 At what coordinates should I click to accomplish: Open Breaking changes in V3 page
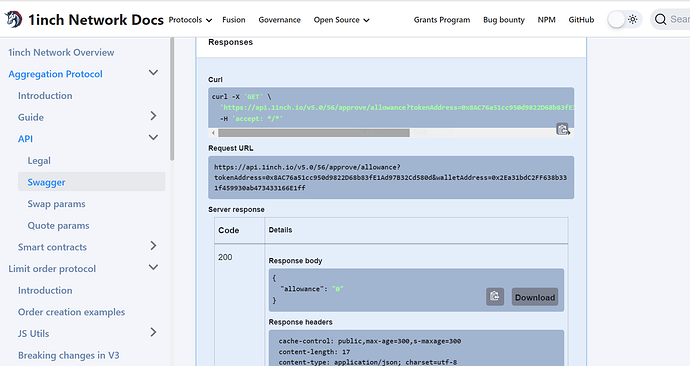tap(69, 355)
